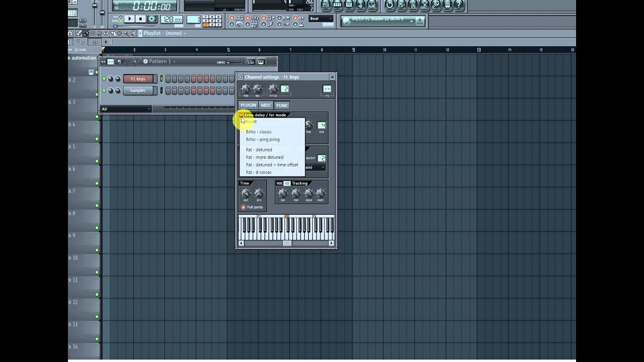
Task: Click the Save project icon
Action: (401, 5)
